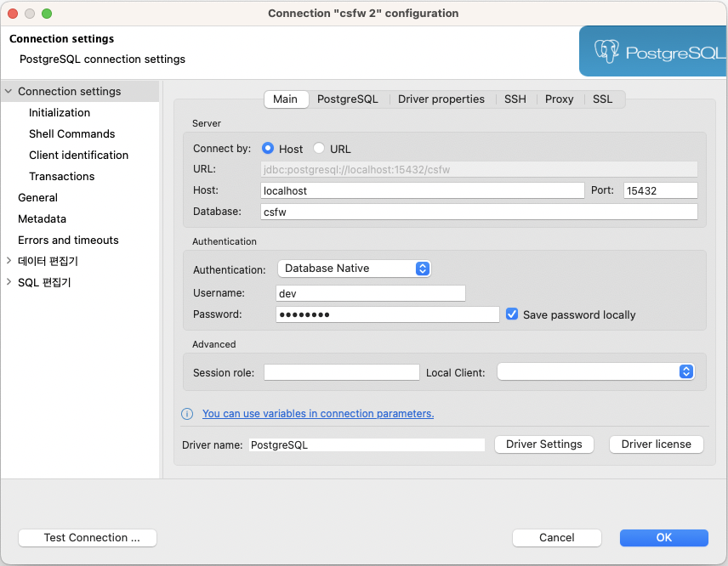Confirm settings with the OK button

[x=663, y=537]
